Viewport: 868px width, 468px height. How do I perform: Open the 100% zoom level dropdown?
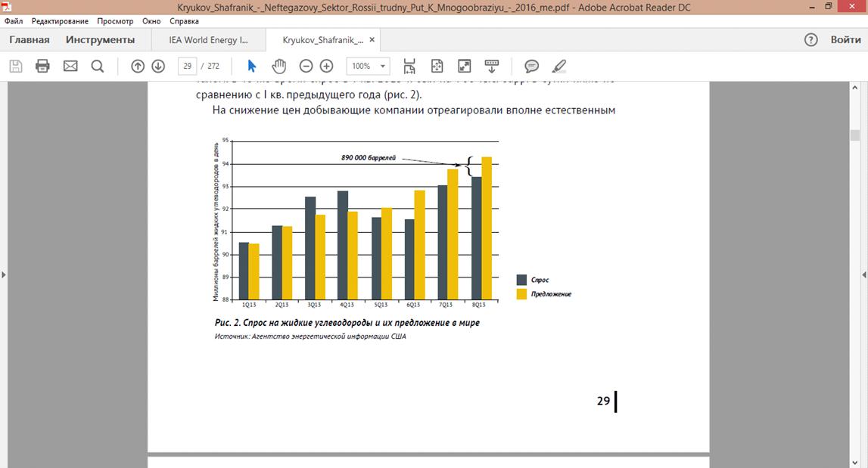pos(368,66)
